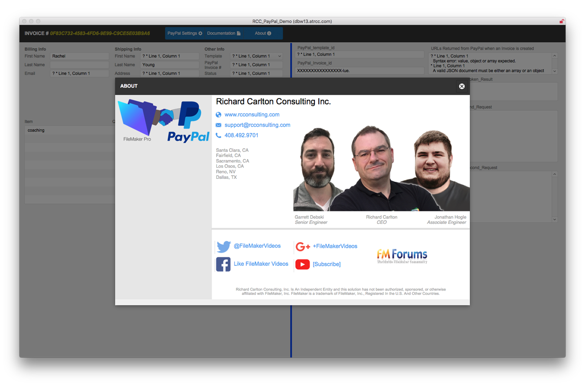Click the [Subscribe] YouTube link
585x392 pixels.
(x=327, y=264)
